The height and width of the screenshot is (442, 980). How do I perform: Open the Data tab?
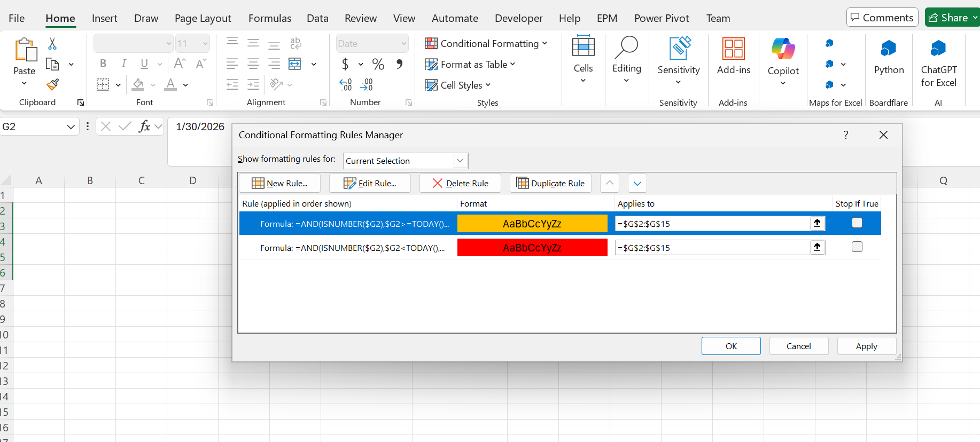[x=317, y=18]
